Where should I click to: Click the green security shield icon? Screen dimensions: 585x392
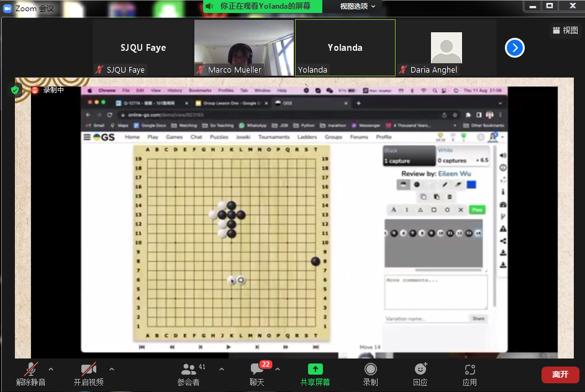pyautogui.click(x=16, y=90)
